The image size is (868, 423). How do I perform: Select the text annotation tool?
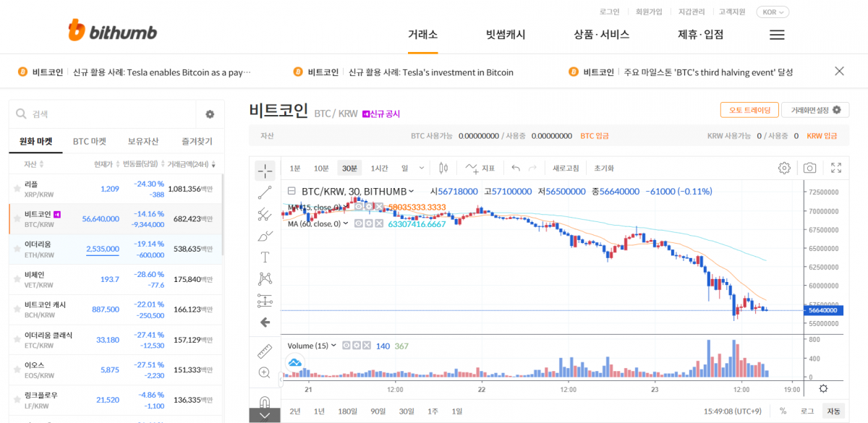click(x=265, y=257)
